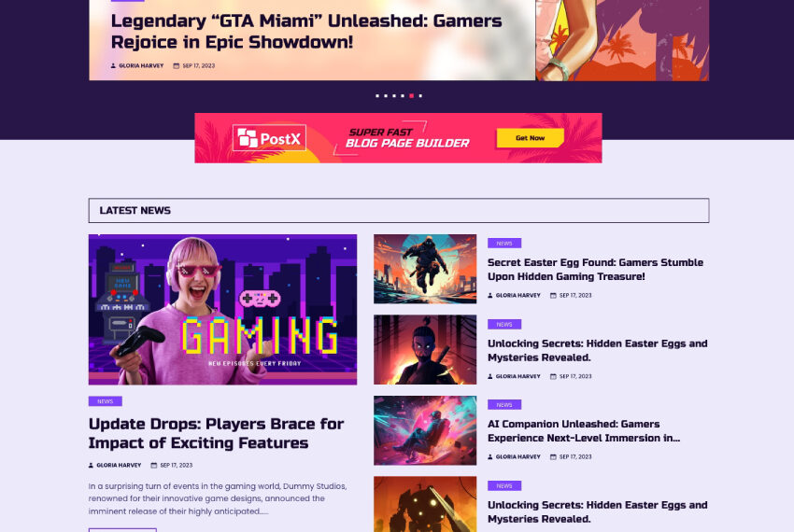This screenshot has height=532, width=794.
Task: Click author icon under Secret Easter Egg post
Action: tap(490, 295)
